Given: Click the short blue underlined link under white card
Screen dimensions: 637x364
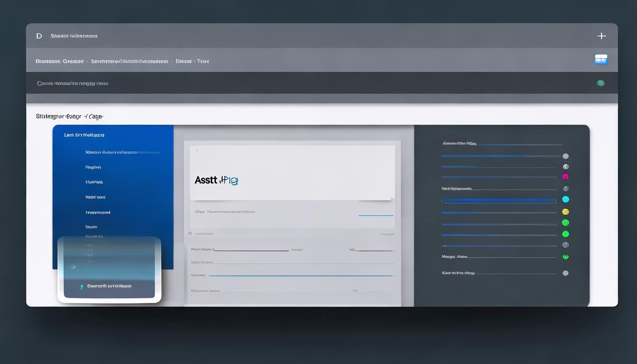Looking at the screenshot, I should point(376,215).
